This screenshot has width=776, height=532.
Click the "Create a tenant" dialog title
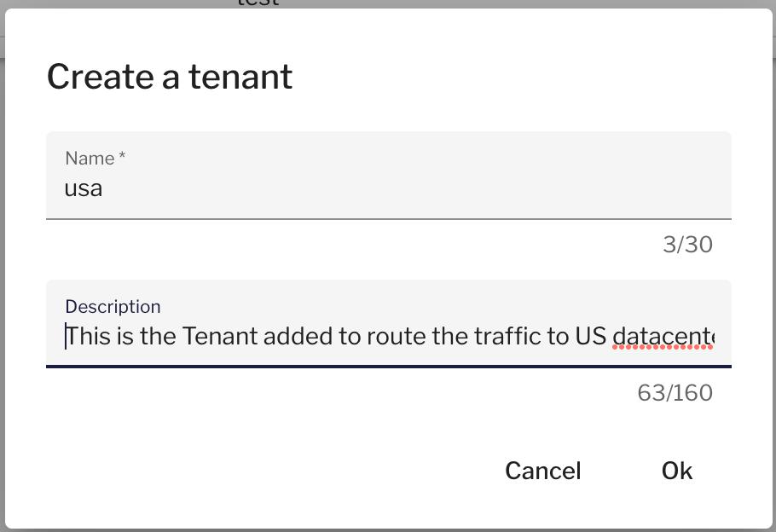(169, 77)
